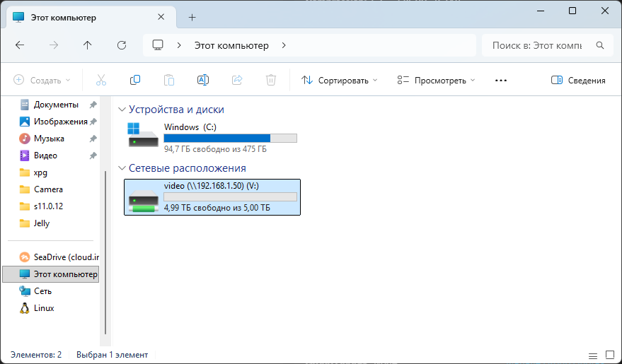Click the Refresh button
The height and width of the screenshot is (364, 622).
[x=122, y=45]
